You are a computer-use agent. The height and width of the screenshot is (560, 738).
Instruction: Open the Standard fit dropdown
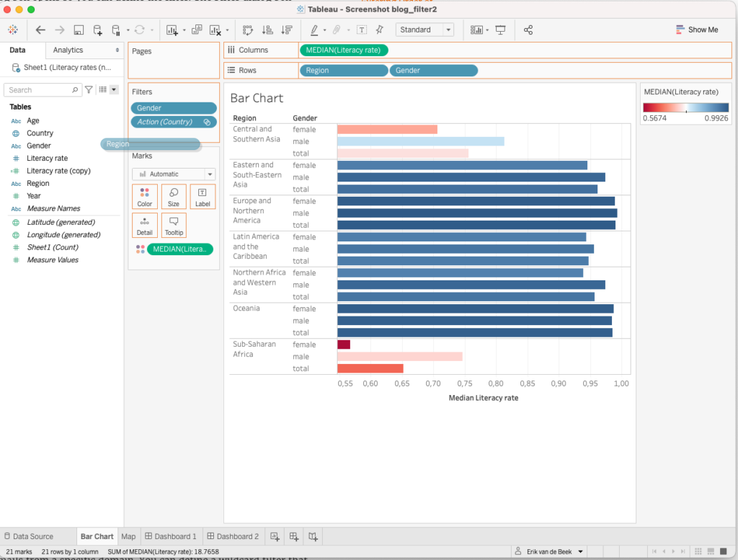424,30
